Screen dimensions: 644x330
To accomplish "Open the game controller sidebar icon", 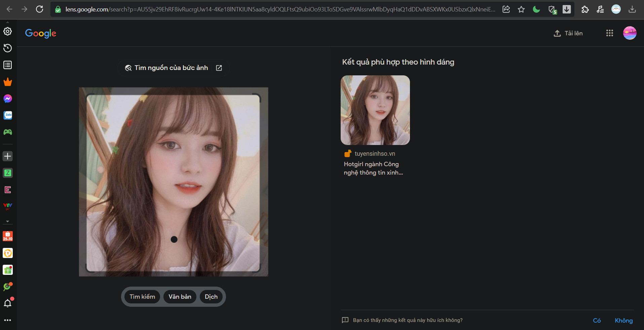I will [8, 132].
